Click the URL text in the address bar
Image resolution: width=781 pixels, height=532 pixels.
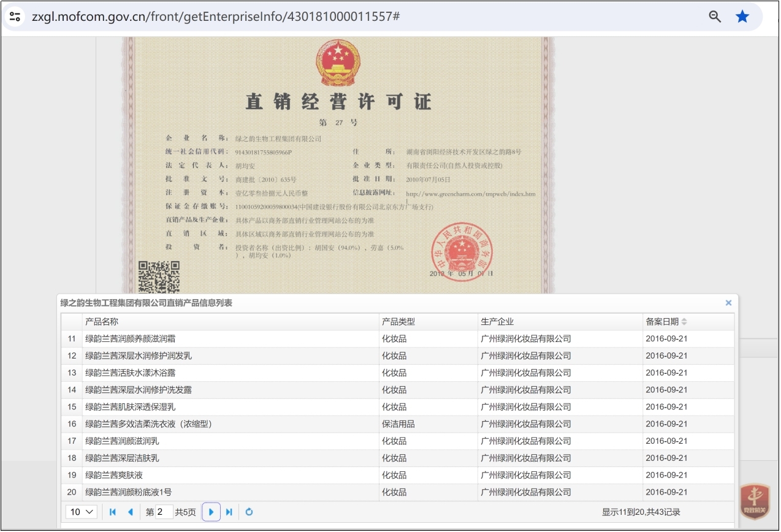click(x=216, y=17)
